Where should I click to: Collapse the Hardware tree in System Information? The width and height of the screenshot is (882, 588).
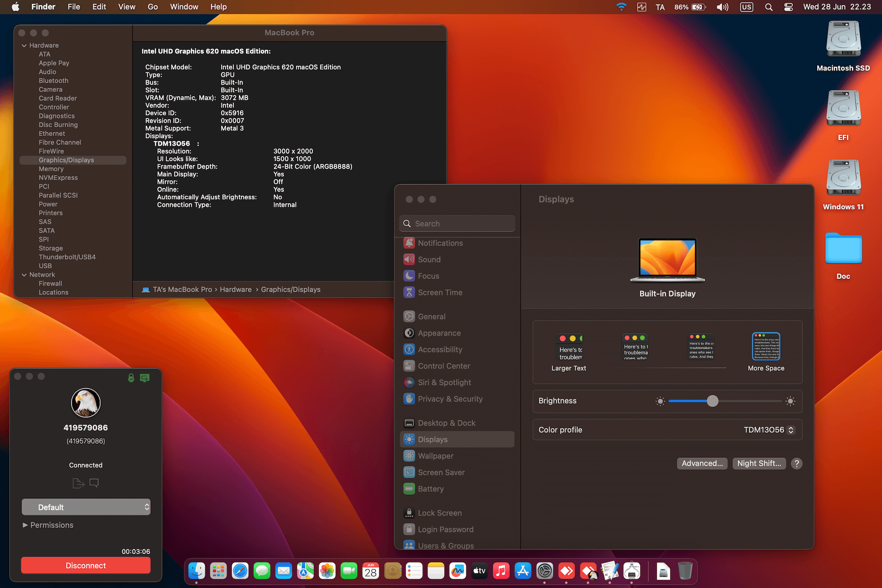[x=24, y=45]
